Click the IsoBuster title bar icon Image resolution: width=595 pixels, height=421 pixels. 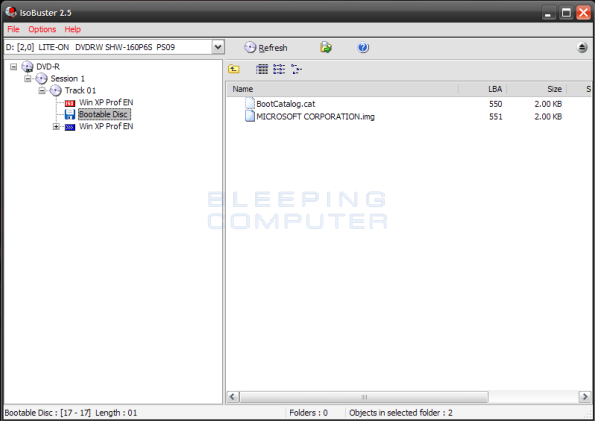[11, 12]
